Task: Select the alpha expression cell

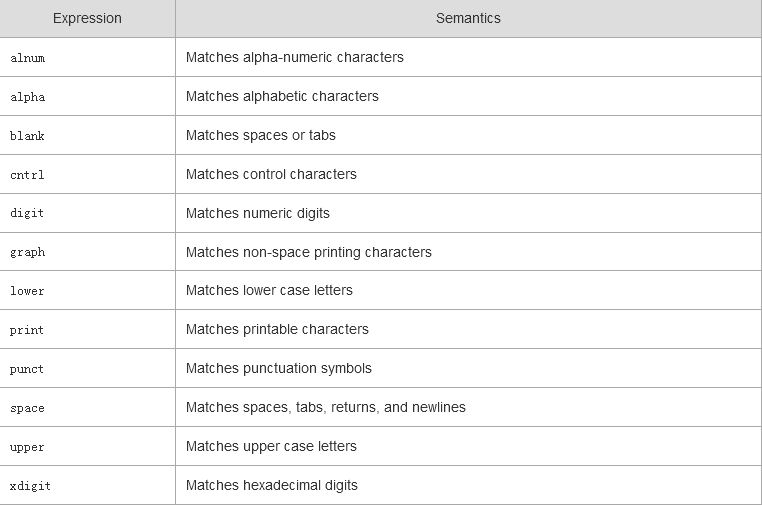Action: 28,97
